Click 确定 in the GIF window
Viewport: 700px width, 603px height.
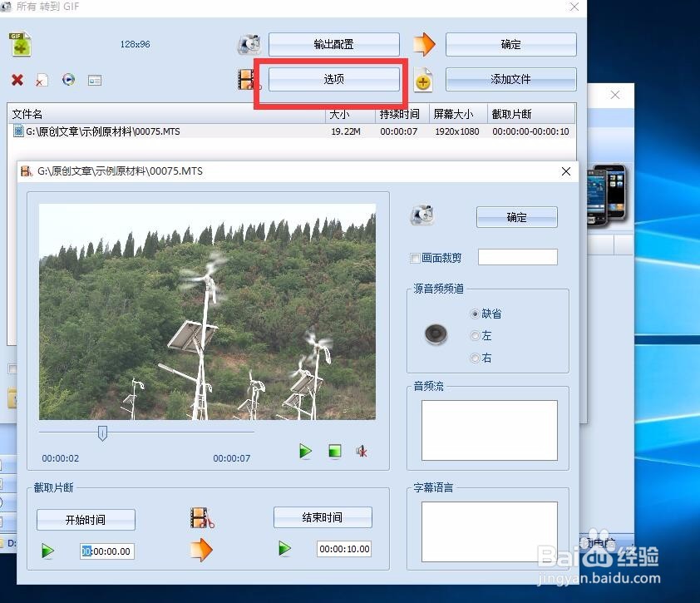point(510,44)
